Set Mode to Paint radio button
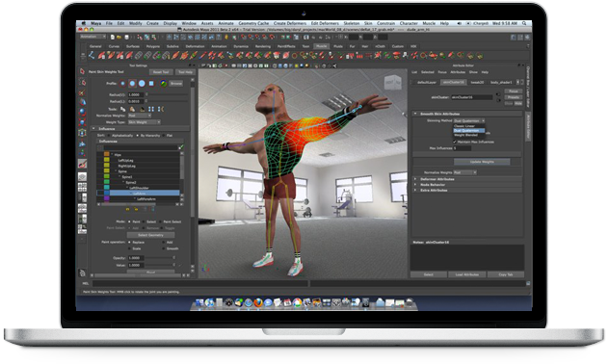 (129, 221)
